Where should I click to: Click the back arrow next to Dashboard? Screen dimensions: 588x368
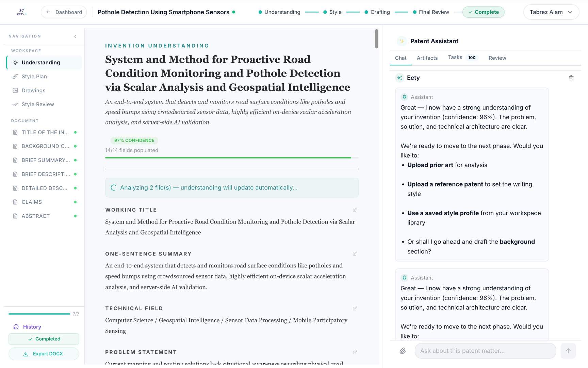pyautogui.click(x=48, y=12)
